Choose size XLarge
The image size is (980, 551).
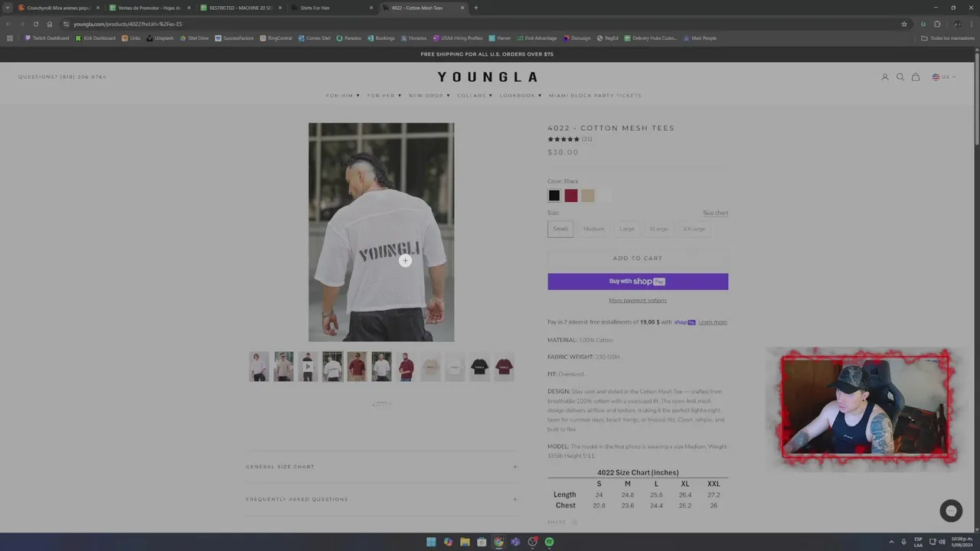[658, 229]
